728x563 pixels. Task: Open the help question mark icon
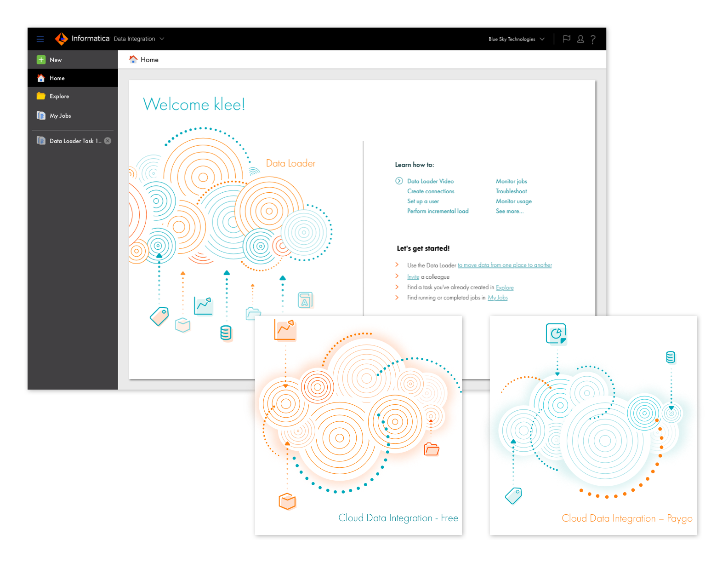click(593, 40)
